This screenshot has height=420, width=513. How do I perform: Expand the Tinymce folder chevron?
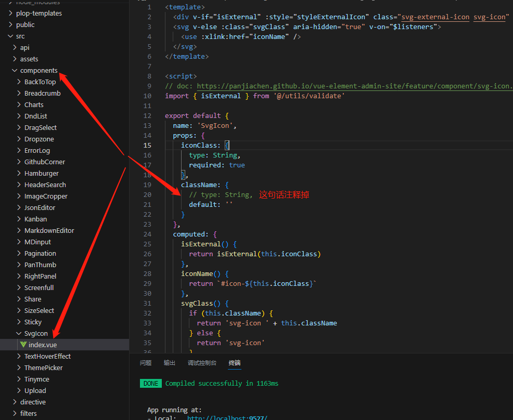(19, 379)
